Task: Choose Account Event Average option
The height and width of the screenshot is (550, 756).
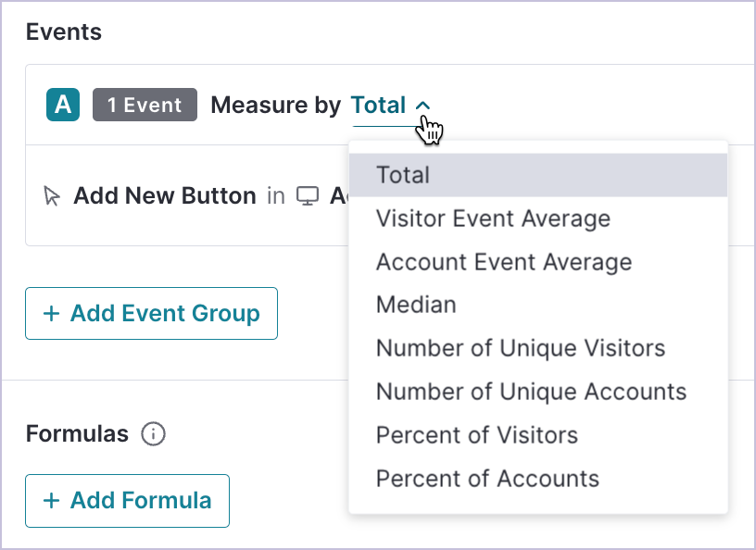Action: pyautogui.click(x=538, y=262)
